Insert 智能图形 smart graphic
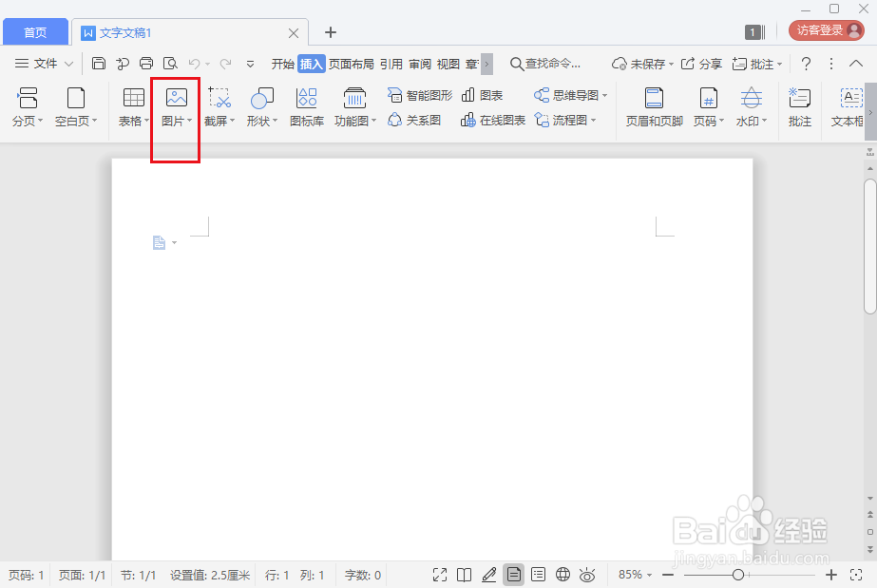The height and width of the screenshot is (588, 877). (419, 95)
